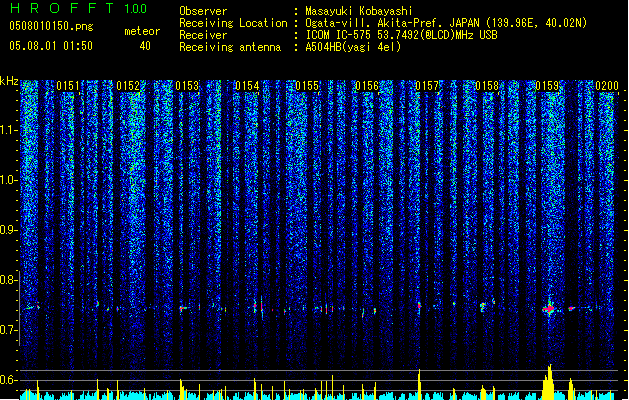Select observer name Masayuki Kobayashi
629x400 pixels.
pos(359,11)
